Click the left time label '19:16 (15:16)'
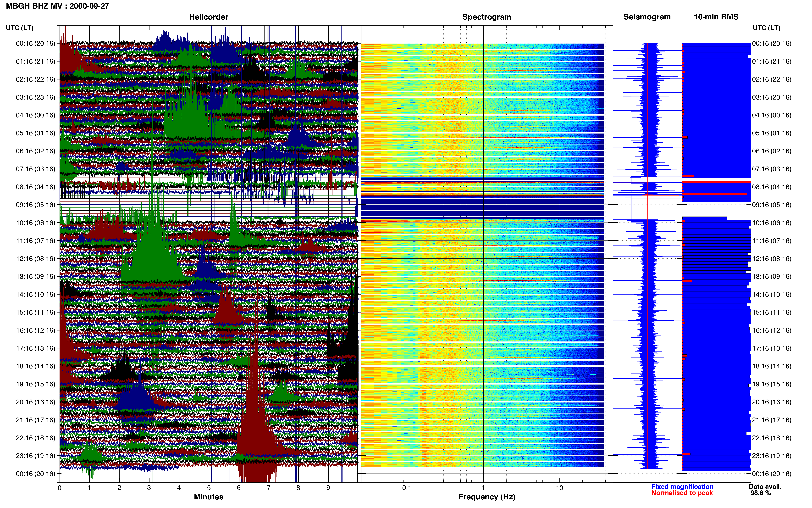The width and height of the screenshot is (812, 508). point(36,384)
